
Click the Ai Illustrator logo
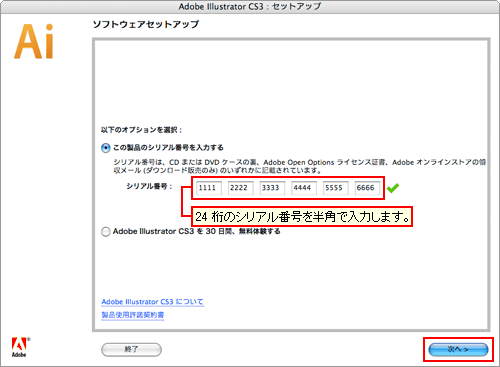click(x=34, y=42)
